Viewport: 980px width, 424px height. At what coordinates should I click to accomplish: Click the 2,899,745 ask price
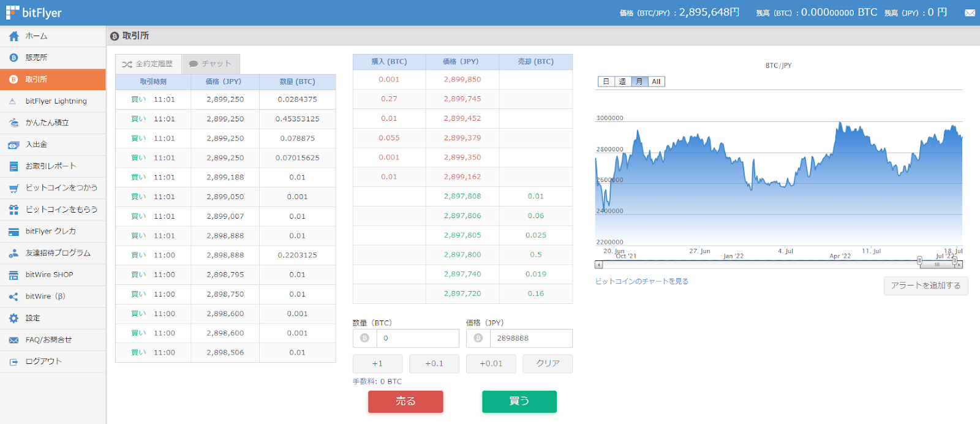point(462,99)
